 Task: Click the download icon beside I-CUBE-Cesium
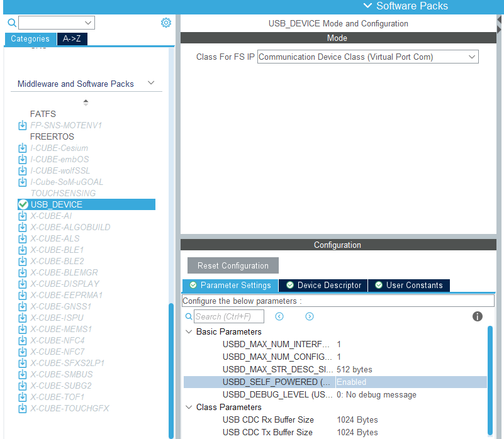[x=22, y=148]
